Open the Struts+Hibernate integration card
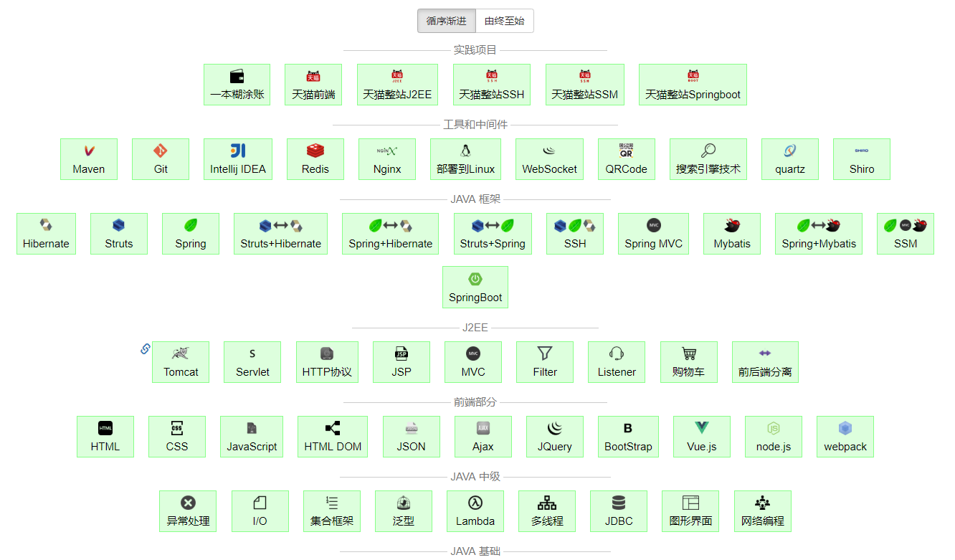The image size is (955, 560). click(x=280, y=234)
